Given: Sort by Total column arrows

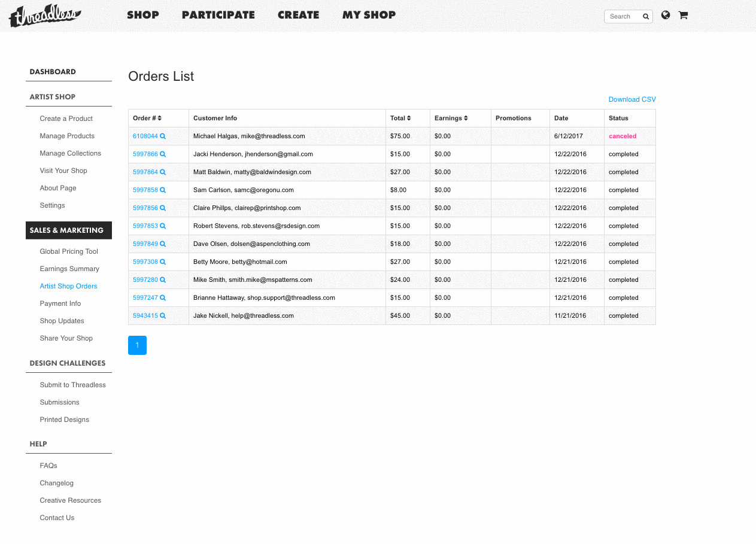Looking at the screenshot, I should 409,118.
